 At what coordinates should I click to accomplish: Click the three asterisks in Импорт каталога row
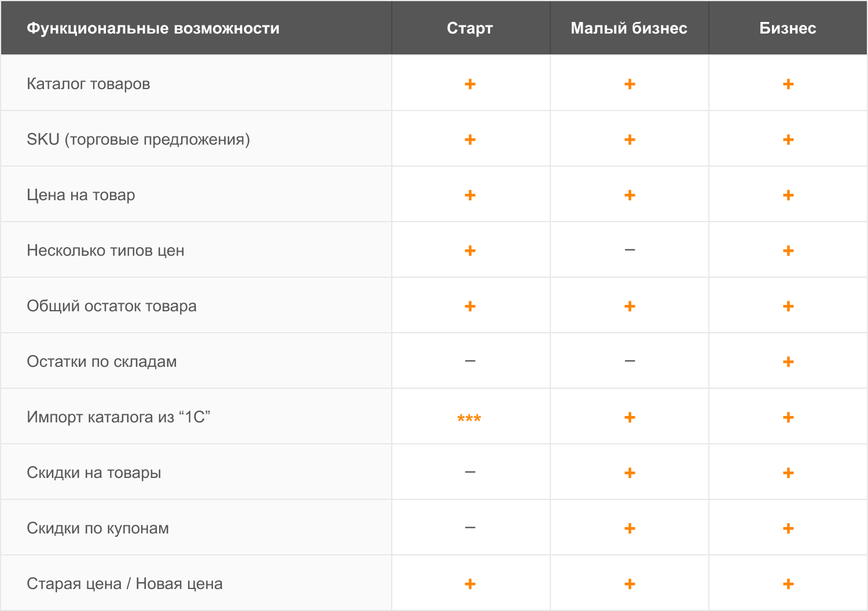pos(469,418)
